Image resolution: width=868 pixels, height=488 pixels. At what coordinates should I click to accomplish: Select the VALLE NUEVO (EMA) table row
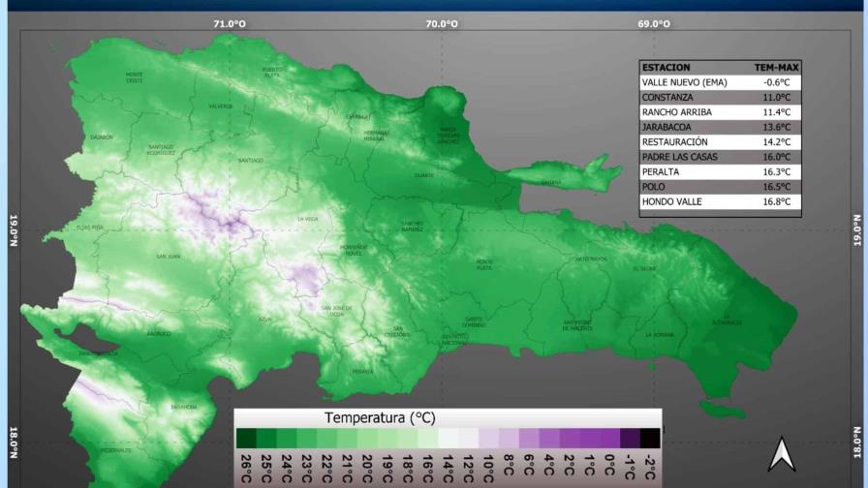(720, 82)
